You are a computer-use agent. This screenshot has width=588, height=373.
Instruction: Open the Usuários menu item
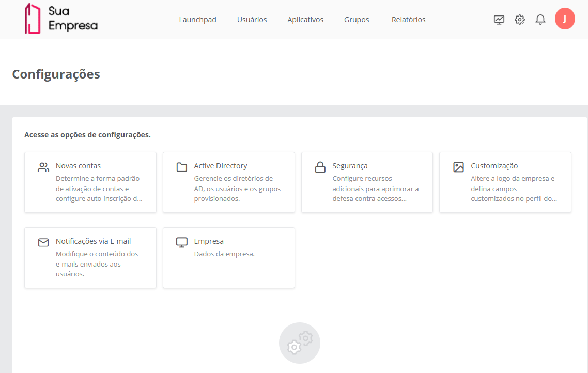(252, 20)
